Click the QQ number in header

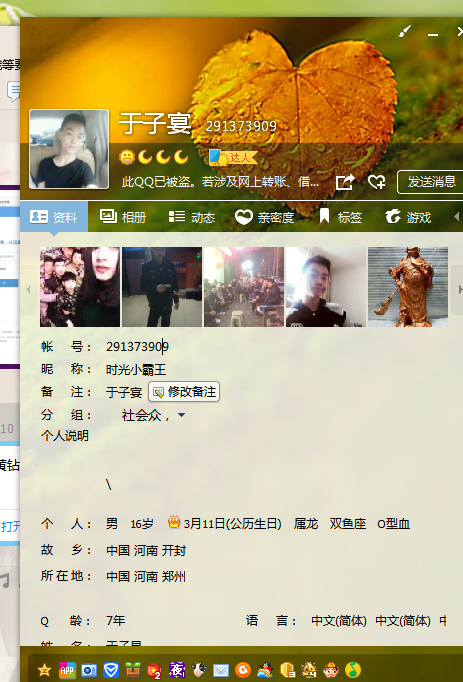241,126
